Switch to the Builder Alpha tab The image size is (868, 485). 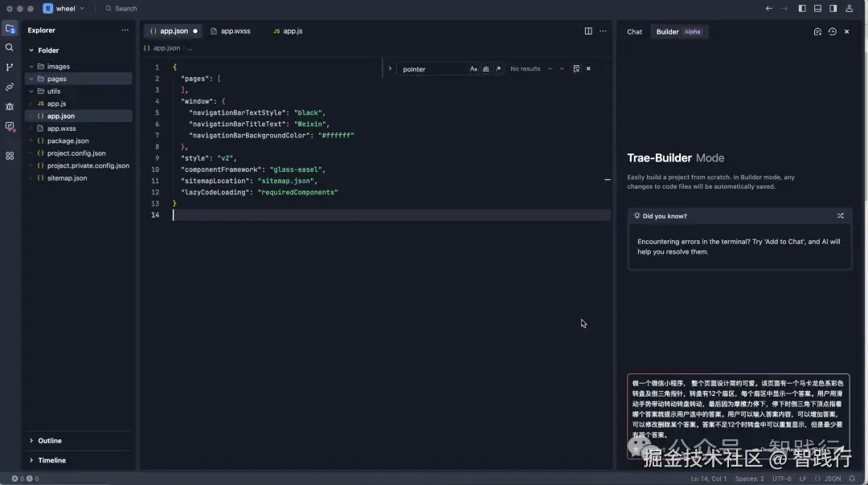678,31
